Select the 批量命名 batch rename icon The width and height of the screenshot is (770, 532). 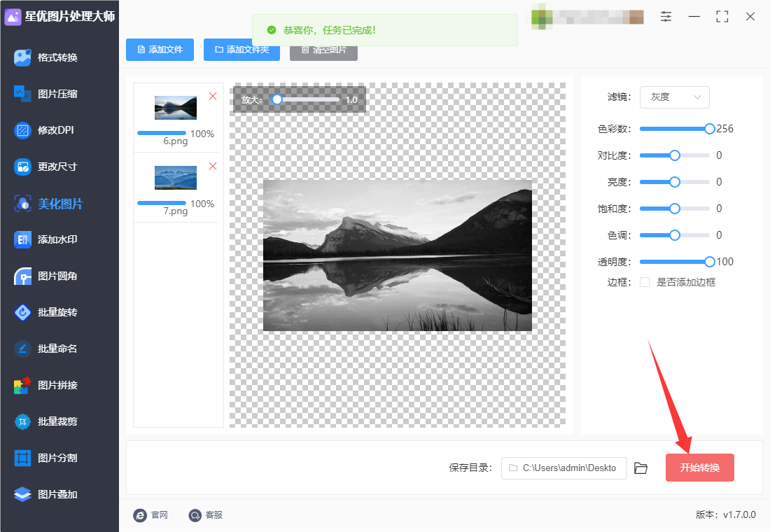(x=22, y=349)
